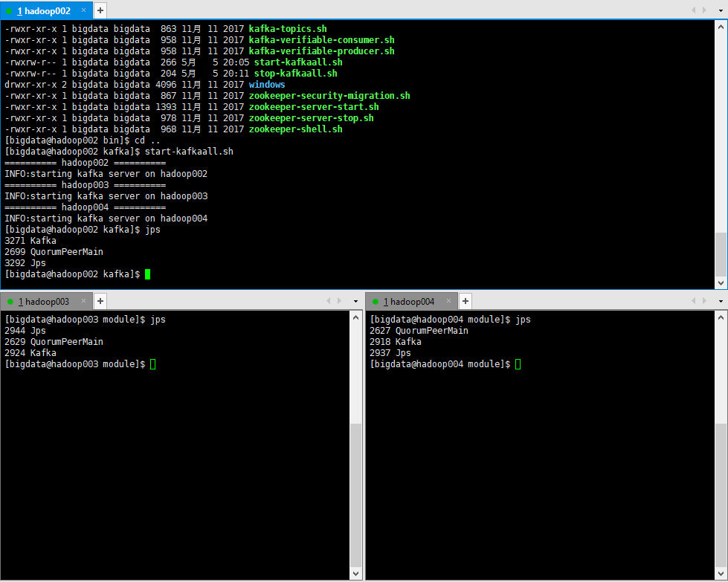Switch to the hadoop002 session tab

click(x=45, y=10)
